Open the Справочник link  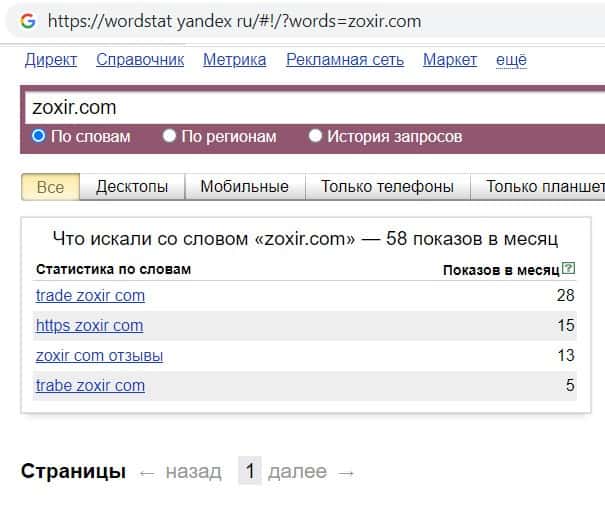pyautogui.click(x=140, y=60)
